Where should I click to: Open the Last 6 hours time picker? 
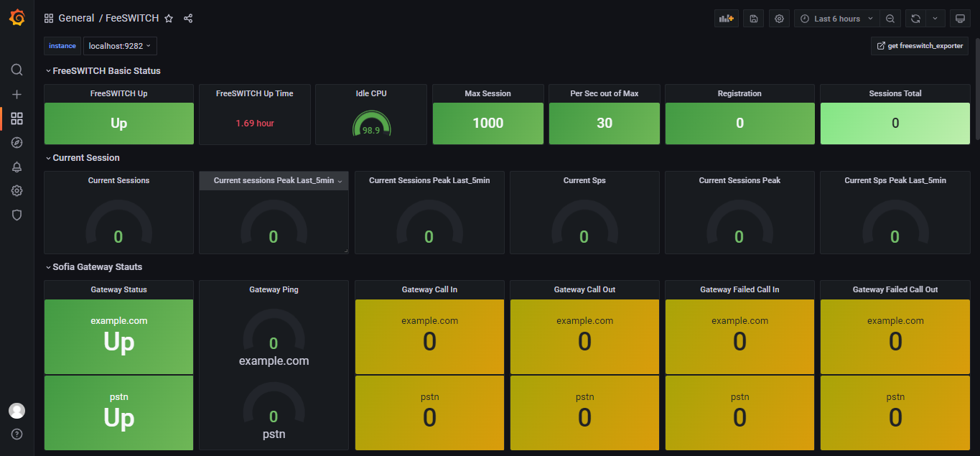[x=836, y=19]
